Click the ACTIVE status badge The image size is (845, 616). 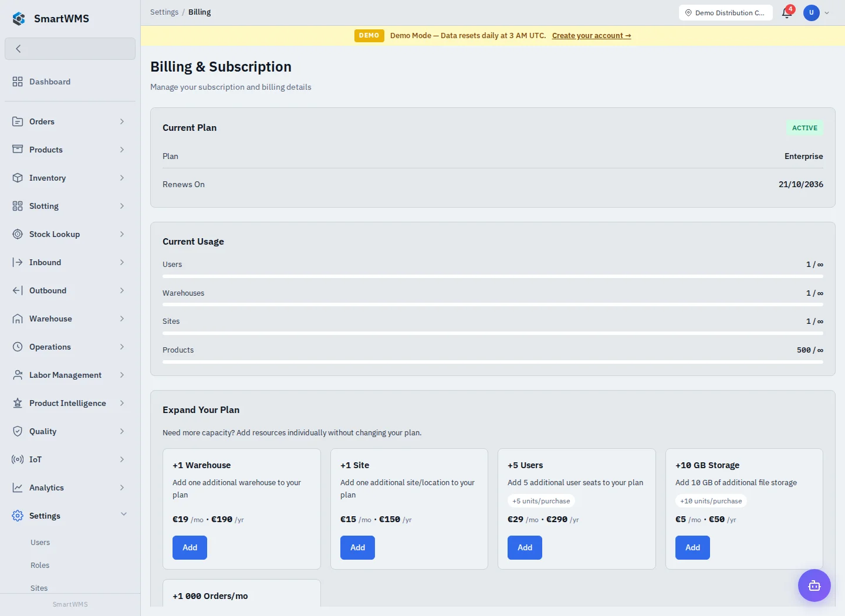(x=805, y=128)
